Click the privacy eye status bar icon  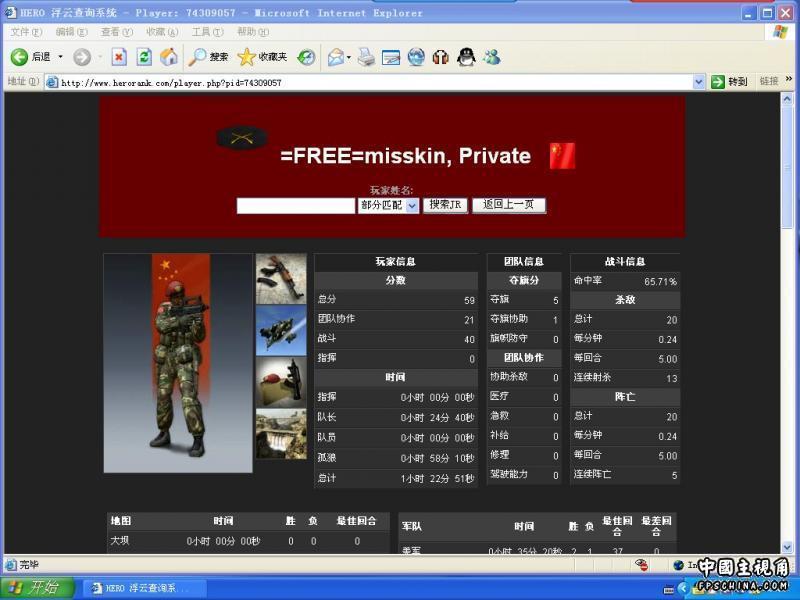[641, 564]
